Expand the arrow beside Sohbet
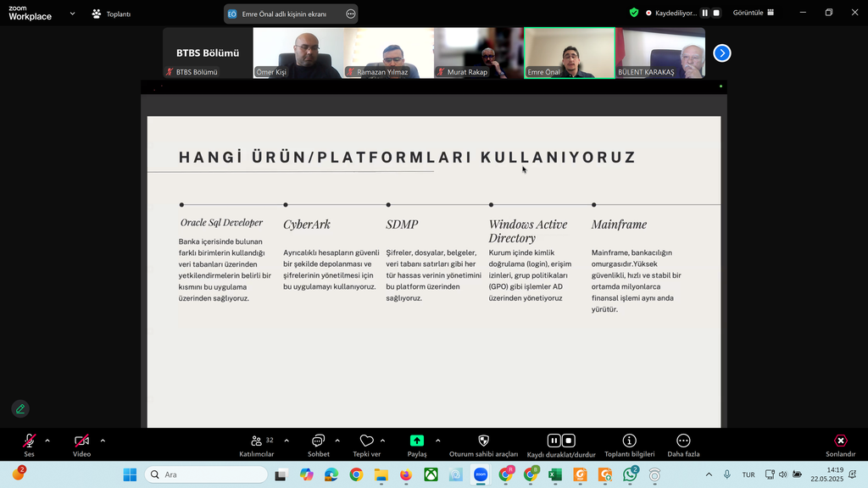868x488 pixels. [337, 441]
